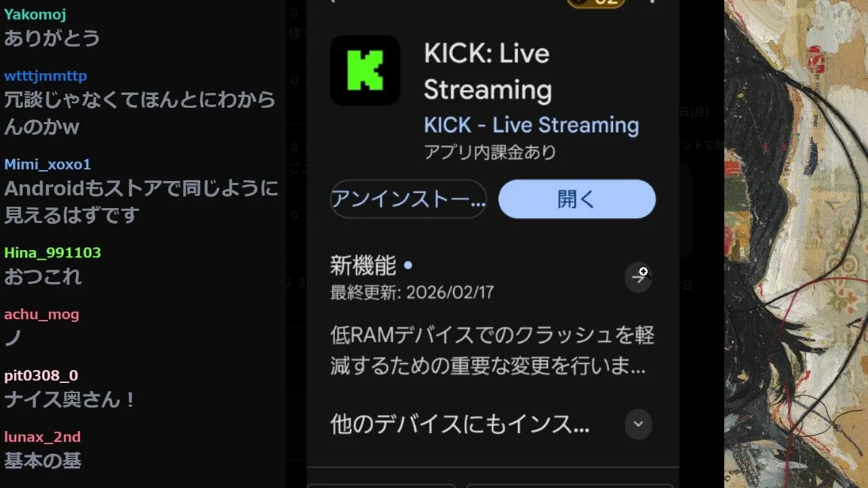Open chat user Mimi_xoxo1's name
868x488 pixels.
point(47,165)
